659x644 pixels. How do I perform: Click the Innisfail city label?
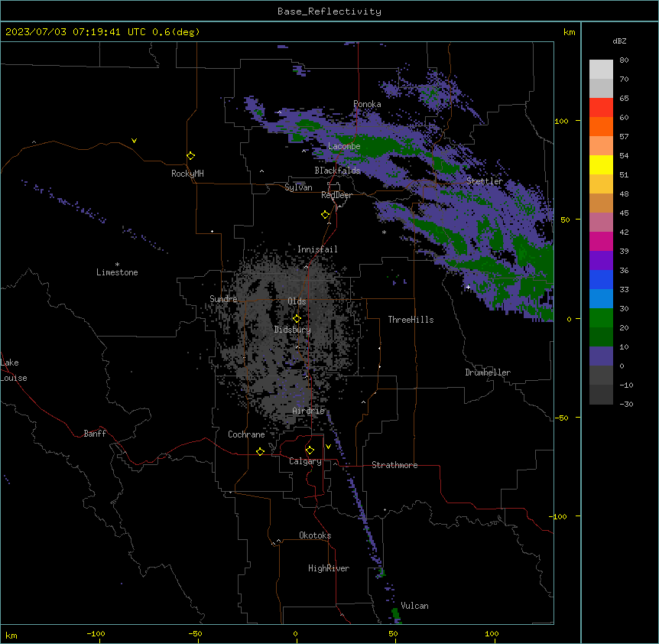tap(317, 249)
